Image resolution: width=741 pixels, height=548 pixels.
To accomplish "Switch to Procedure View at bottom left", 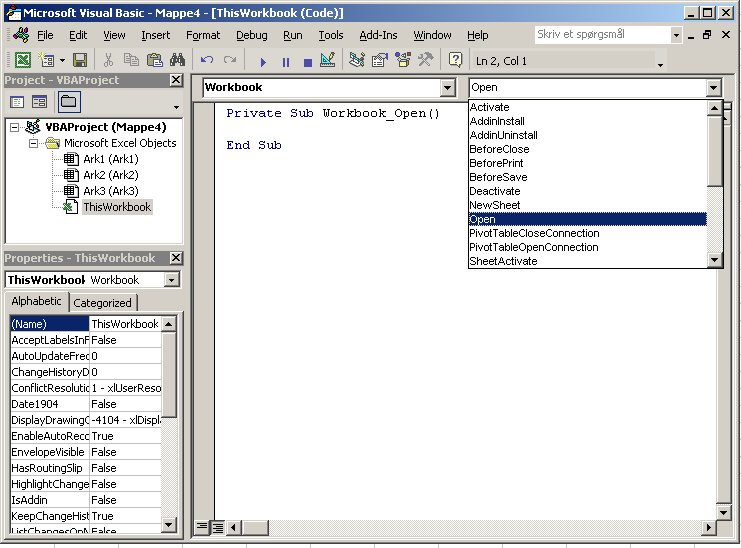I will coord(202,526).
